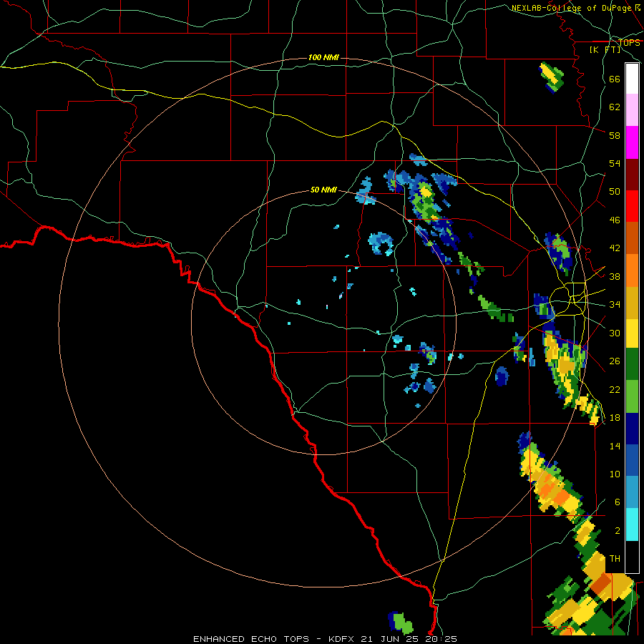
Task: Choose the dark orange legend swatch
Action: 632,238
